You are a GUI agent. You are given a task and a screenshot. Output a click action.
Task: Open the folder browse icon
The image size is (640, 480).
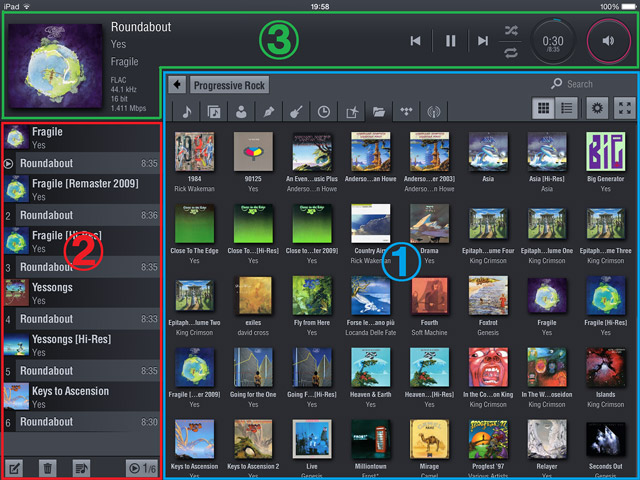[x=380, y=112]
